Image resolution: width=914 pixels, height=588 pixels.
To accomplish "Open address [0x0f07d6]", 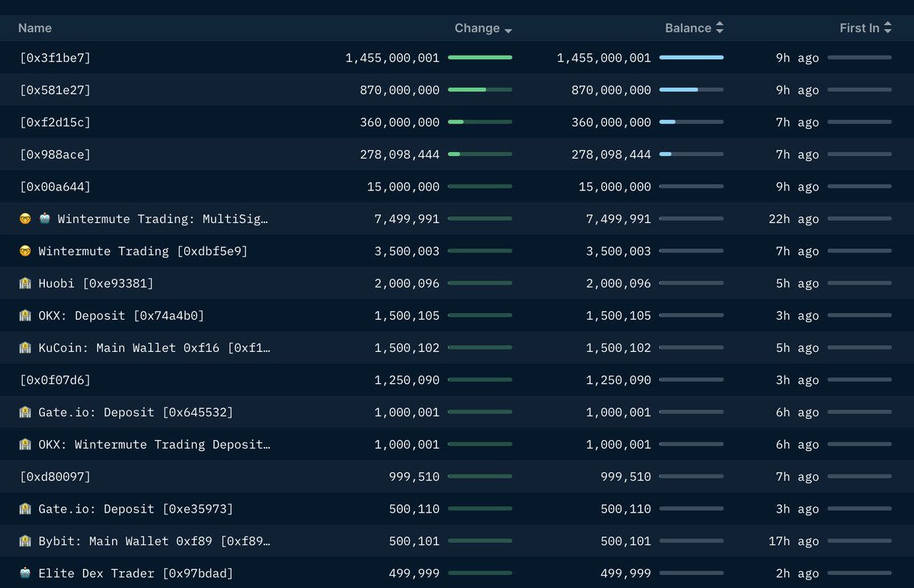I will point(55,380).
